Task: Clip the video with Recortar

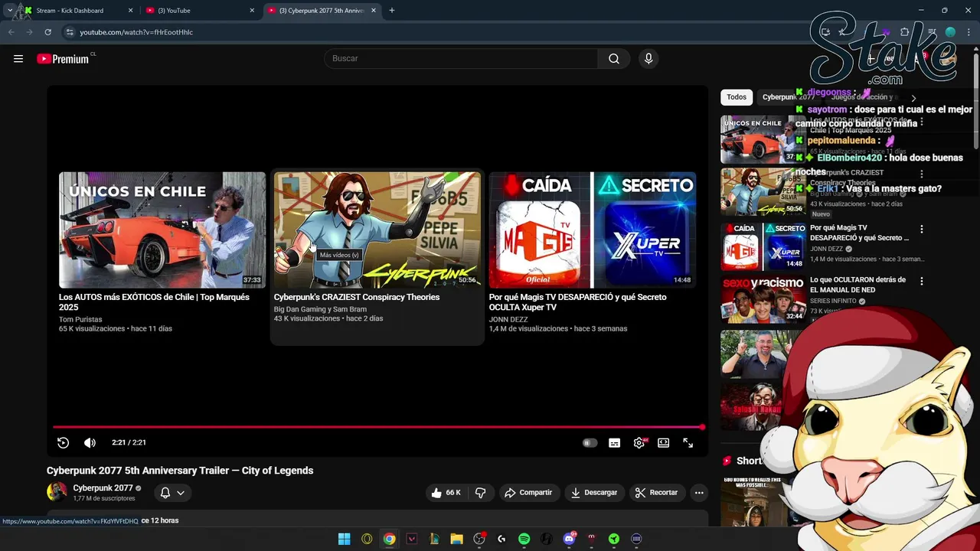Action: pyautogui.click(x=657, y=493)
